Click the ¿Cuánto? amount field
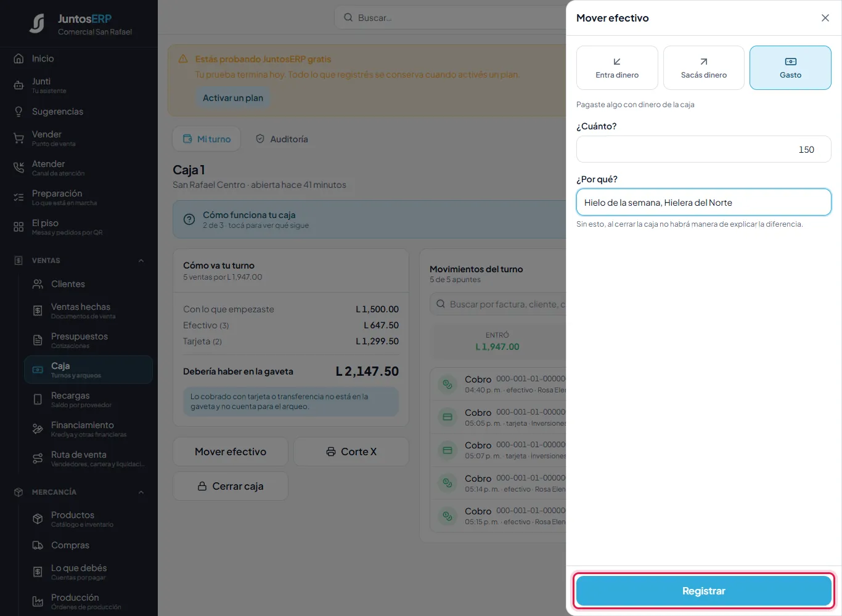Screen dimensions: 842x616 tap(704, 150)
